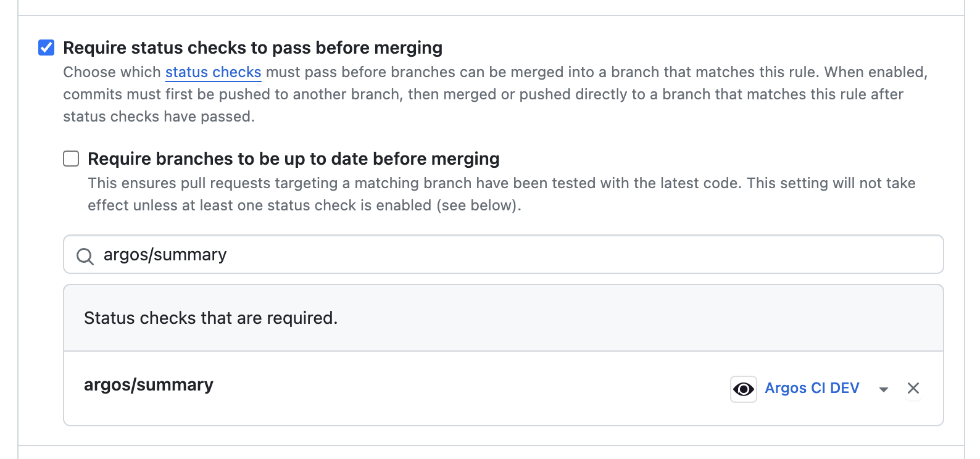
Task: Focus the argos/summary search field
Action: (503, 254)
